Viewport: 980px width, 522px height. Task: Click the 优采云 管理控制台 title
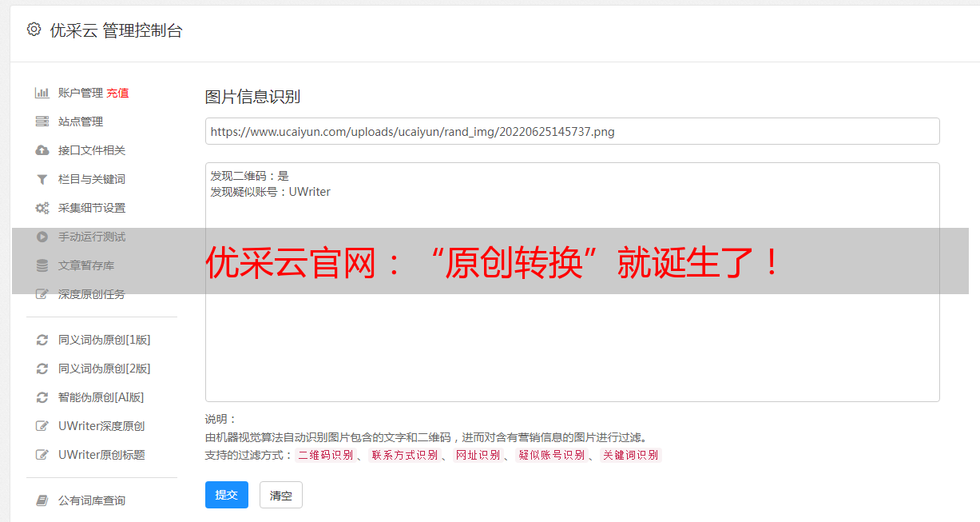tap(116, 30)
